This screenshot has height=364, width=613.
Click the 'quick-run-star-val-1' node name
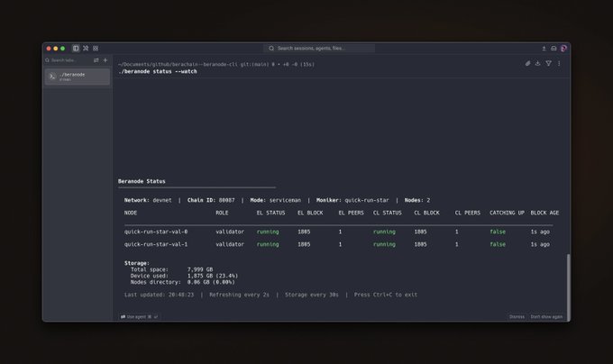point(156,244)
